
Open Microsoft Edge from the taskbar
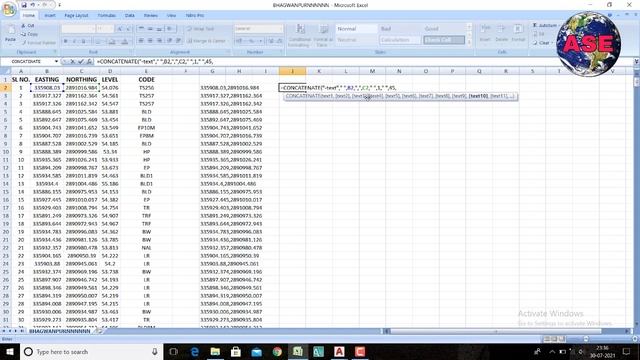[195, 351]
